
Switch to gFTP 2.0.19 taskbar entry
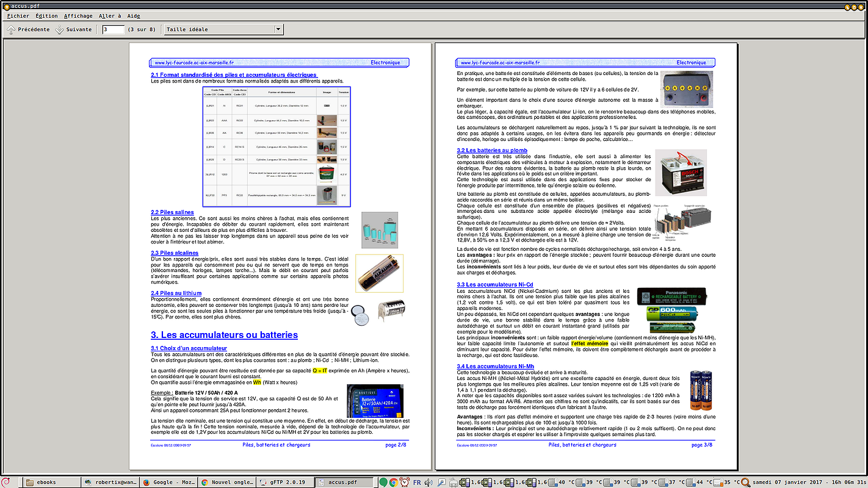(285, 482)
